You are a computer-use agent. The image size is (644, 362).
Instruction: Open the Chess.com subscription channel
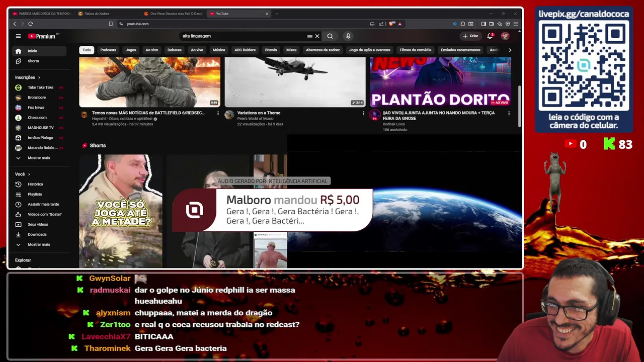[39, 118]
